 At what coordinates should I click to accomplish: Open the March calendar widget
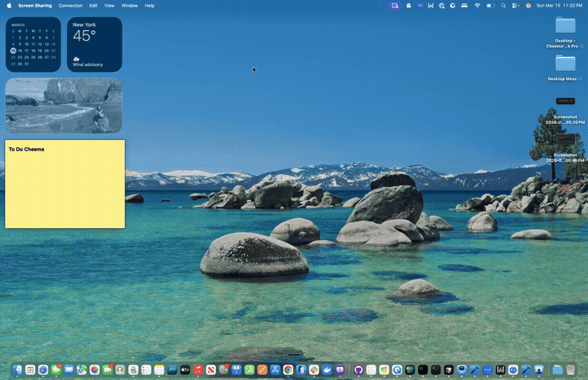point(33,44)
